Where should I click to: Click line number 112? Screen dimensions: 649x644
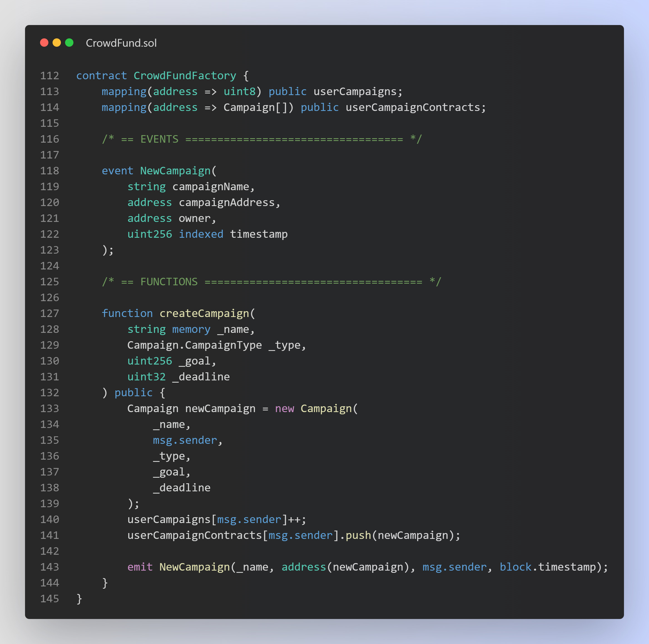pyautogui.click(x=50, y=76)
